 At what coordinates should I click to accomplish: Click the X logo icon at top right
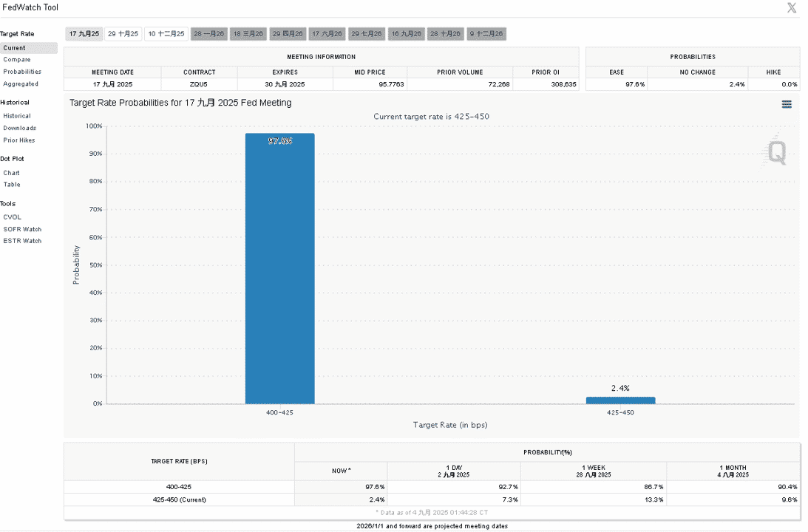792,7
